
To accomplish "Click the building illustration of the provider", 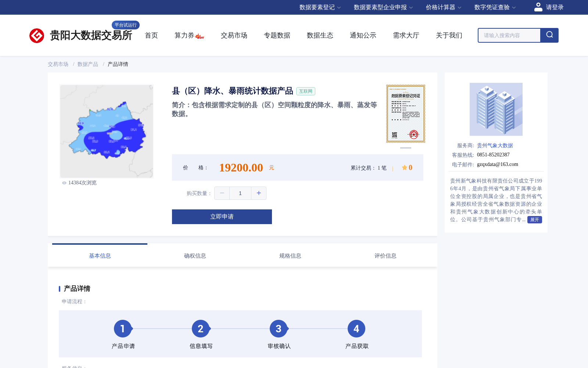I will [496, 109].
